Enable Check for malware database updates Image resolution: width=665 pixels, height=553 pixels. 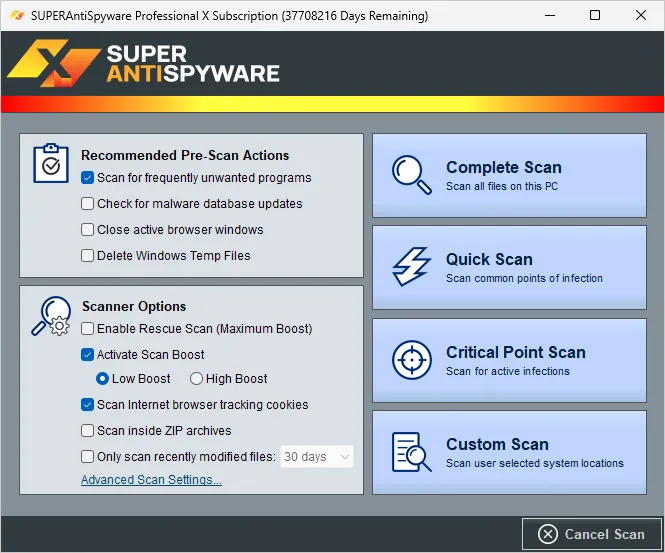87,204
